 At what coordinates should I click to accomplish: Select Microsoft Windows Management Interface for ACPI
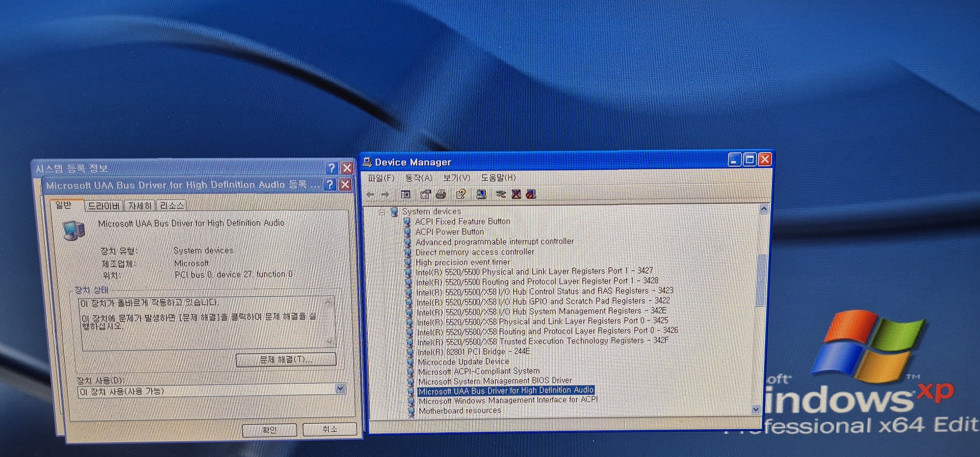pos(508,401)
